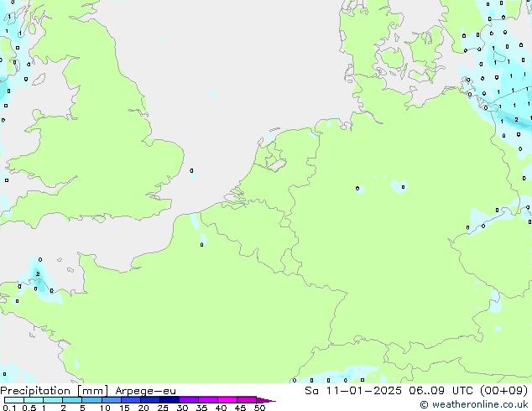This screenshot has width=532, height=411.
Task: Click the '0' value off East Anglia coast
Action: pos(191,170)
